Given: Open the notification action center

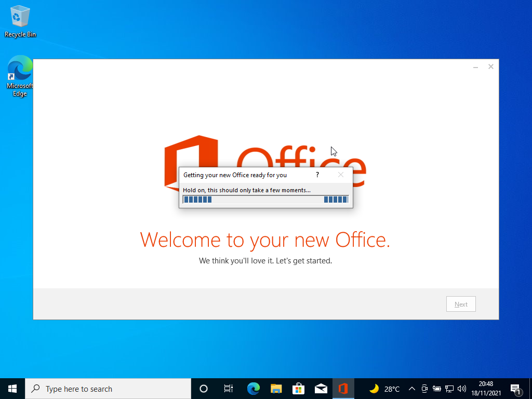Looking at the screenshot, I should point(515,389).
